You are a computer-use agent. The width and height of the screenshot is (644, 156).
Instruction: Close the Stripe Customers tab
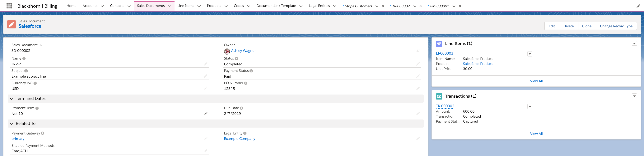(x=383, y=6)
